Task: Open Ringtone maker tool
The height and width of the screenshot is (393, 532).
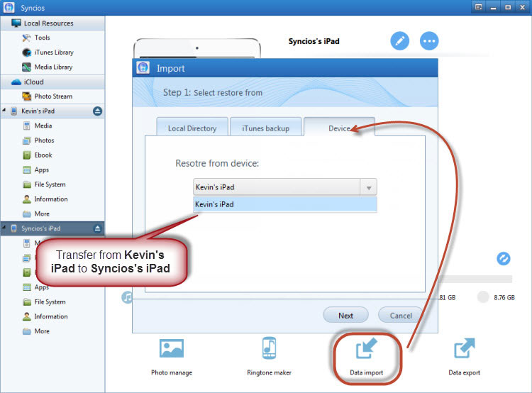Action: tap(269, 356)
